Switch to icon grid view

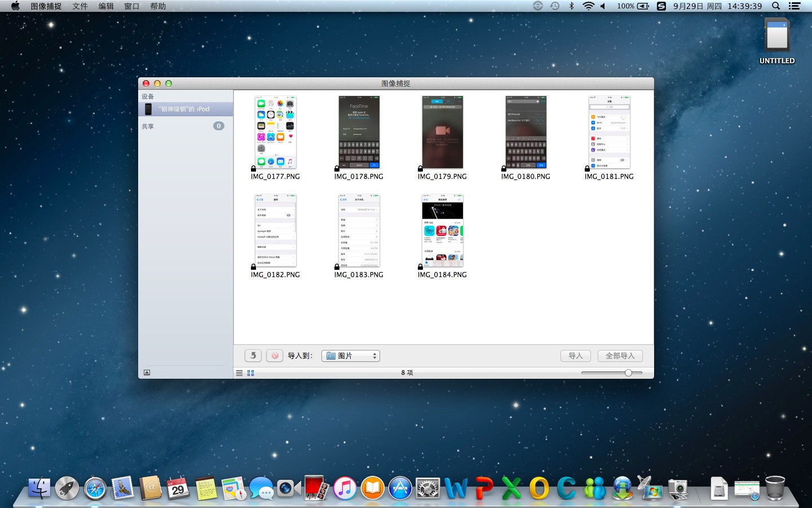251,373
